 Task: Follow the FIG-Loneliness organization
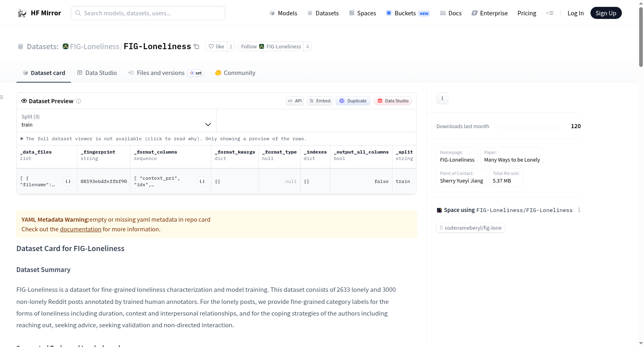tap(271, 46)
